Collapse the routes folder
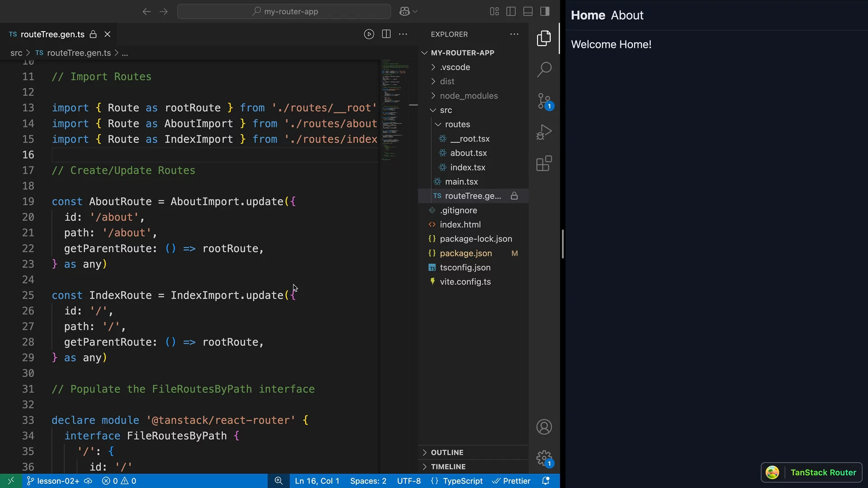 457,124
